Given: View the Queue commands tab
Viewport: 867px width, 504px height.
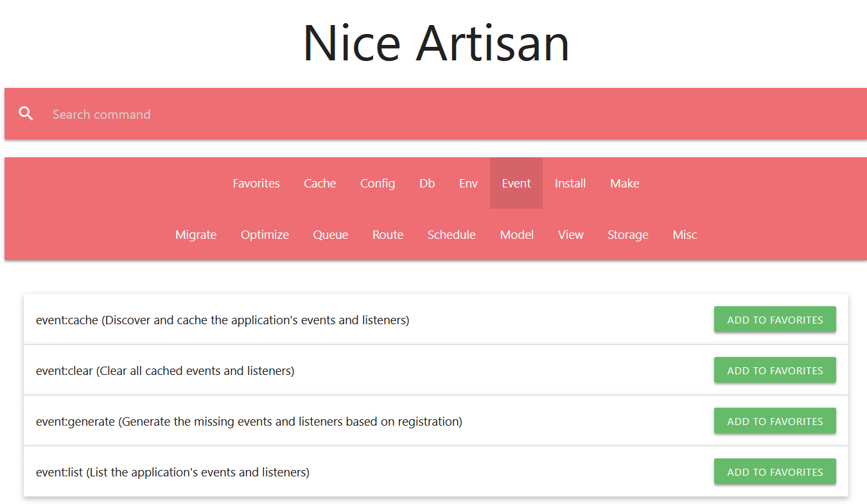Looking at the screenshot, I should (x=331, y=235).
